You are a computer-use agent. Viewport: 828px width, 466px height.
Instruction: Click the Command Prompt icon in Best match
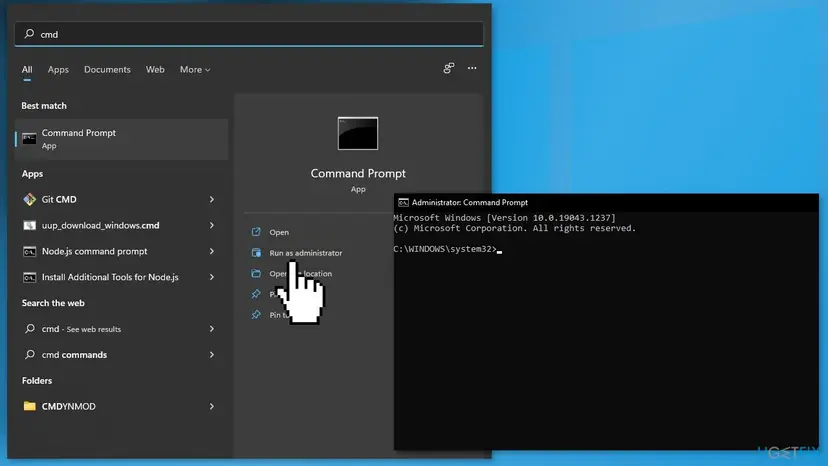tap(30, 139)
